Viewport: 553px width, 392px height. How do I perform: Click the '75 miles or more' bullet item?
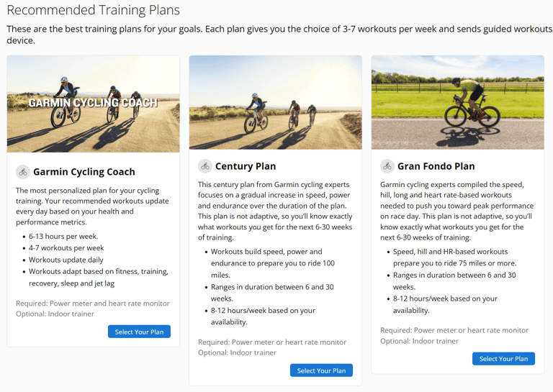click(454, 257)
